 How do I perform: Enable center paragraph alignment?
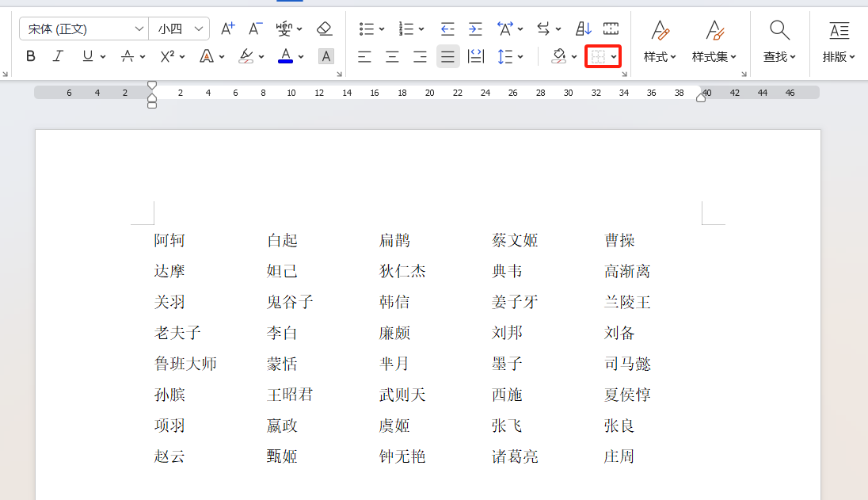[392, 56]
